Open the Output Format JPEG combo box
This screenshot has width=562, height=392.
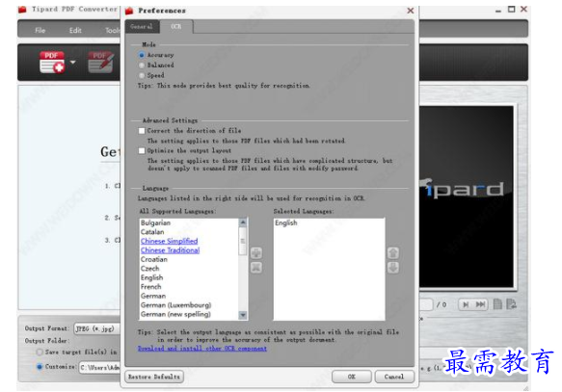tap(96, 328)
